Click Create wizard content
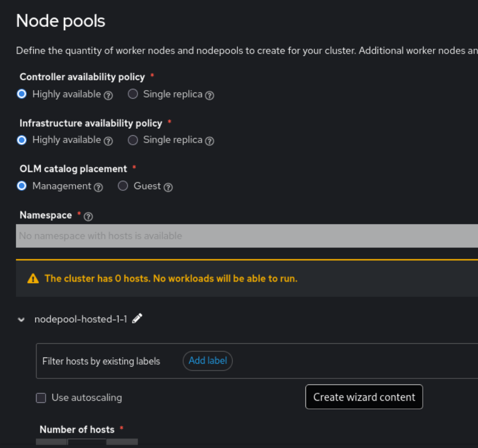This screenshot has width=478, height=448. (364, 397)
